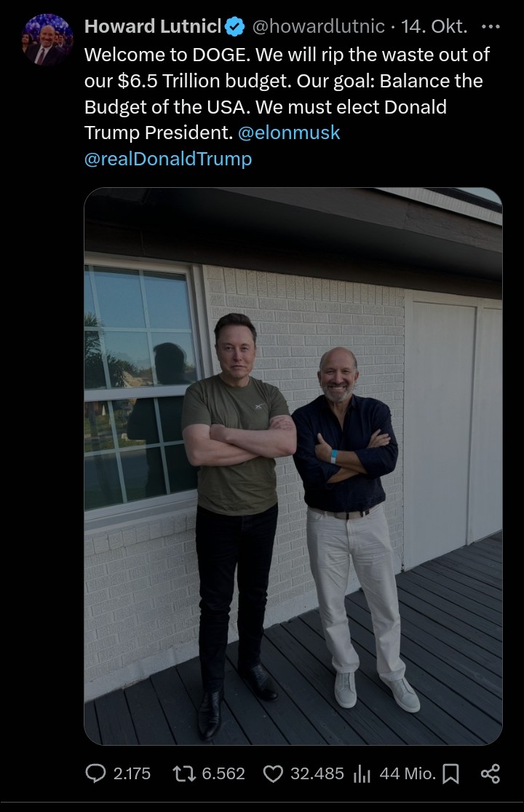The height and width of the screenshot is (812, 524).
Task: Open the three-dot more options menu
Action: click(491, 26)
